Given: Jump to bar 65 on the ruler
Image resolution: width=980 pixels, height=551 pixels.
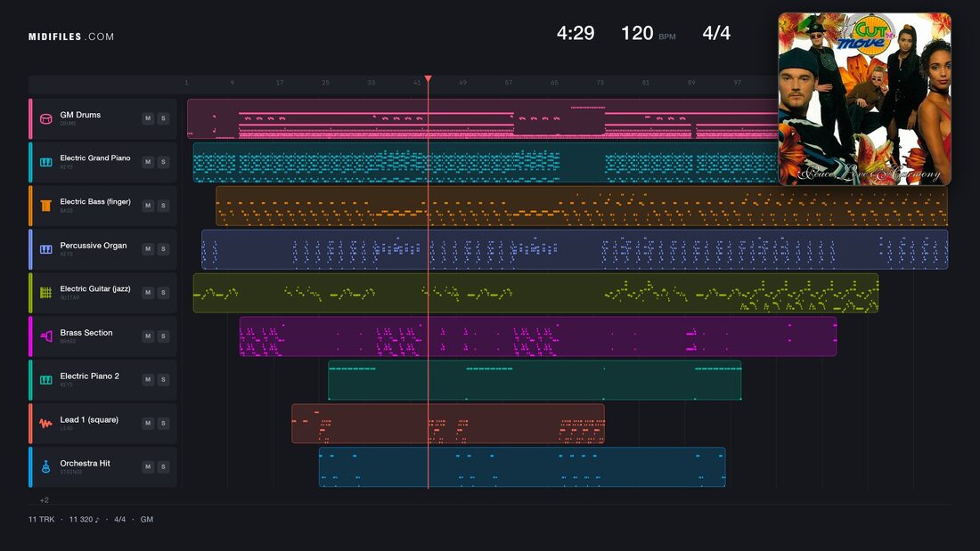Looking at the screenshot, I should [554, 83].
